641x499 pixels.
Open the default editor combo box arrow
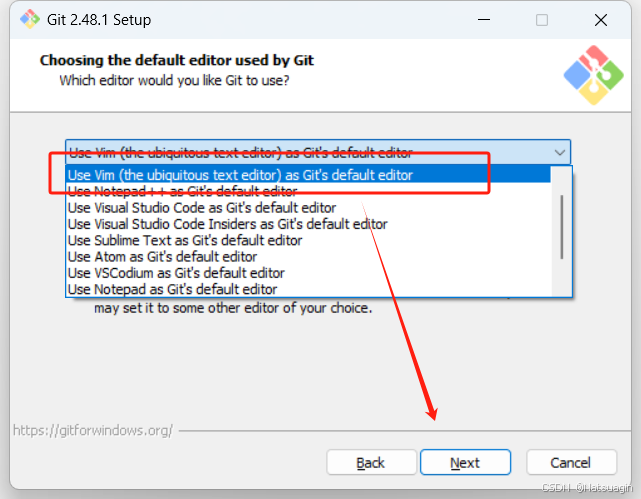560,152
